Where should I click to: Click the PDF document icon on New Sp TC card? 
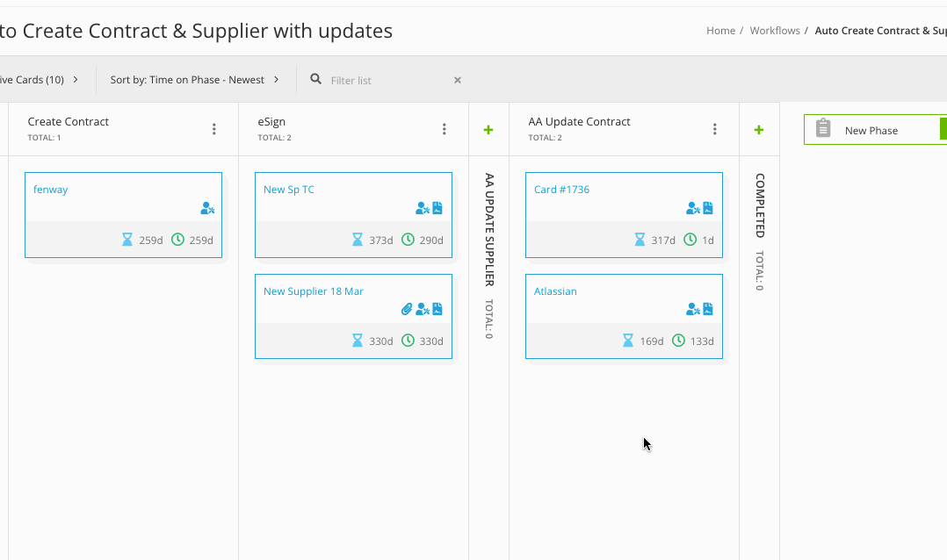(437, 207)
